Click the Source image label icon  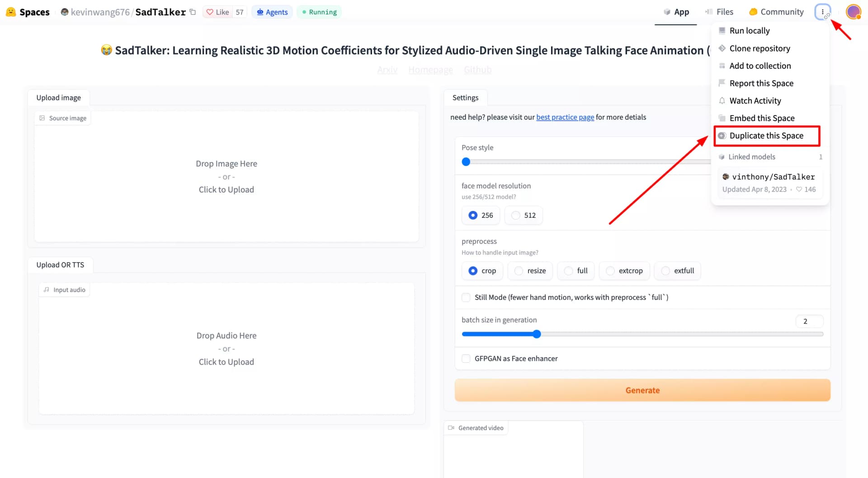42,118
